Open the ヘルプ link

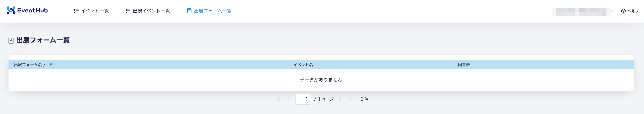(x=633, y=11)
